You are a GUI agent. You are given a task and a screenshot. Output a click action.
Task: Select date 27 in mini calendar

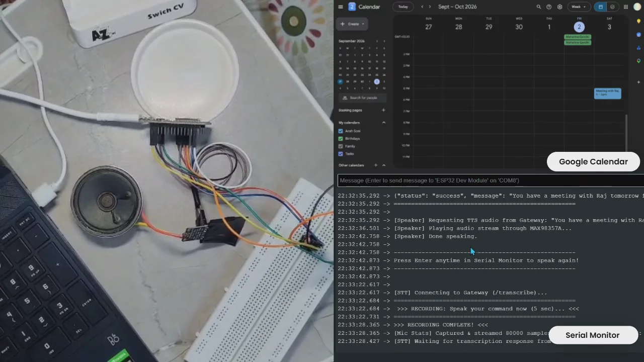point(340,81)
